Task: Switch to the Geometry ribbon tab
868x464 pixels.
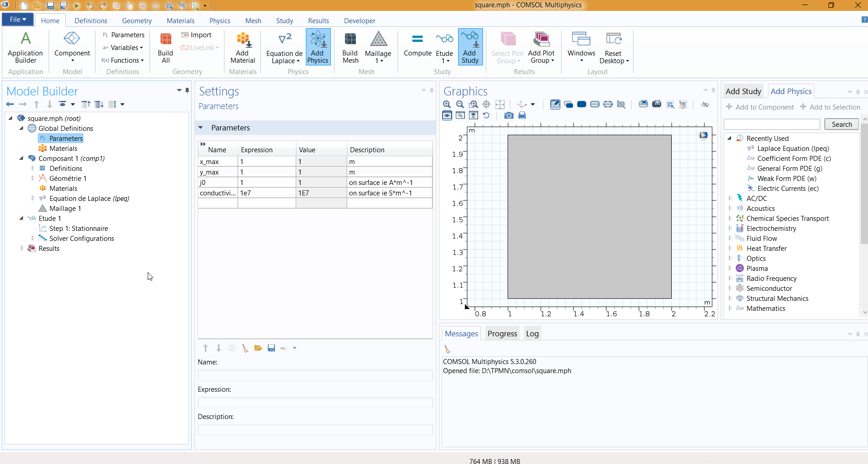Action: pos(137,21)
